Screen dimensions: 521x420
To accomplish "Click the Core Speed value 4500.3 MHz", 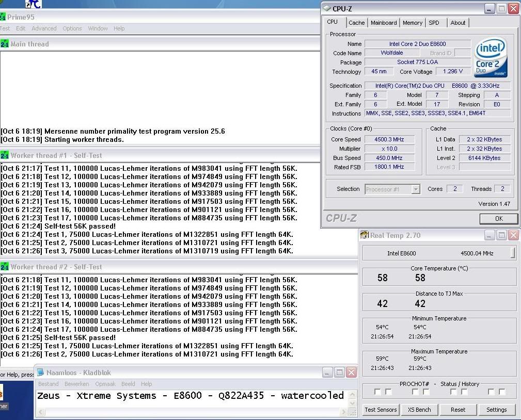I will click(389, 139).
